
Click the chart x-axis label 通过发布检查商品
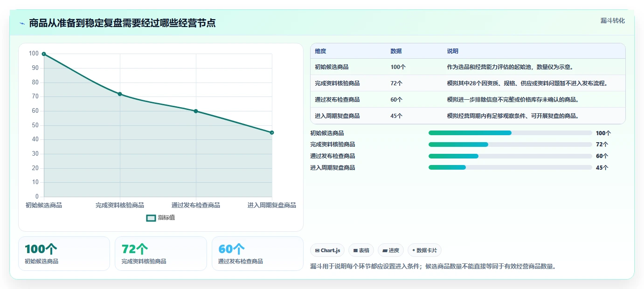pos(196,205)
